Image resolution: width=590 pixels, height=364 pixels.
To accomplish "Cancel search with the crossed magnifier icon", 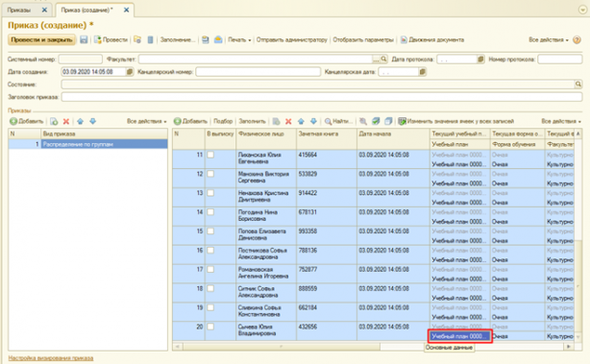I will [363, 121].
